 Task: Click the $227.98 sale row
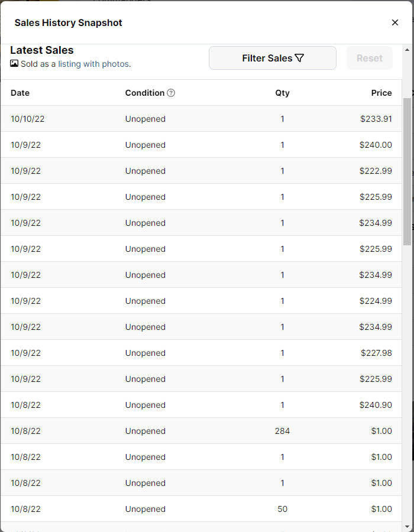pos(201,353)
